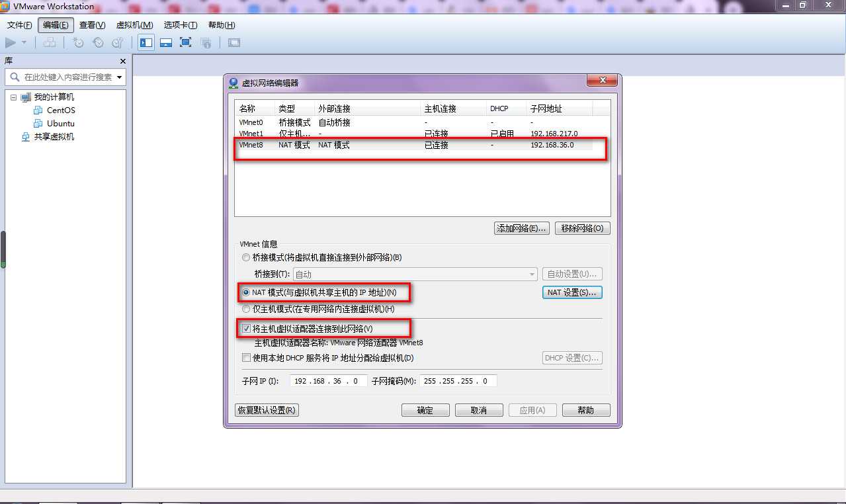Select 我的计算机 in library tree
Image resolution: width=846 pixels, height=504 pixels.
point(54,97)
